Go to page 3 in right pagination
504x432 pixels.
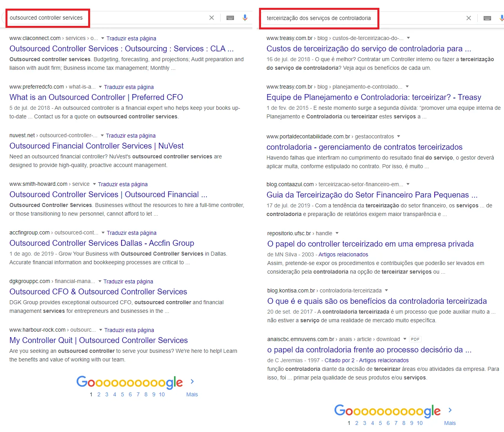click(x=364, y=423)
